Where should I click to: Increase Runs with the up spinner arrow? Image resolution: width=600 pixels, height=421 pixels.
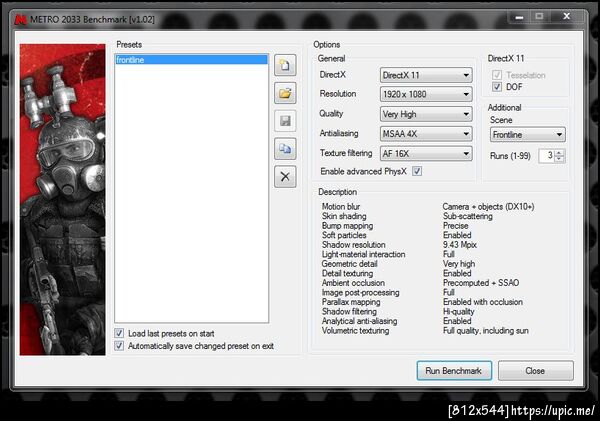[559, 152]
